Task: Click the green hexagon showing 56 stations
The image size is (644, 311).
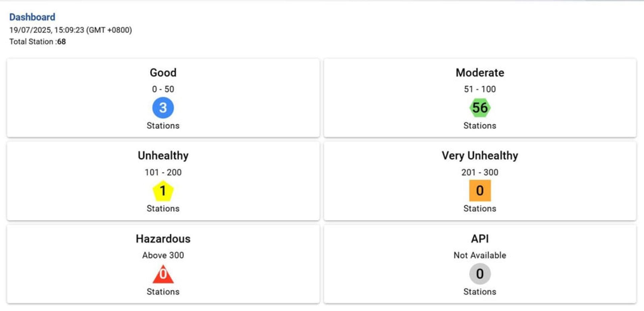Action: [x=480, y=107]
